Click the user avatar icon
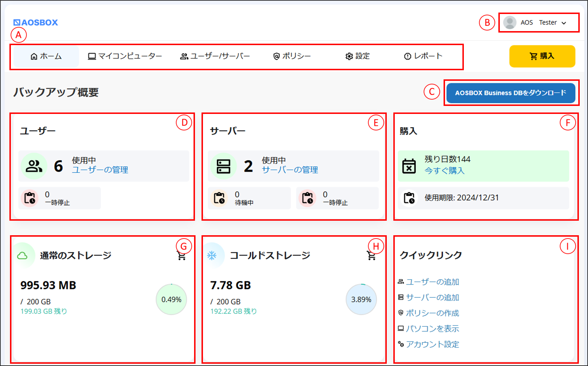 point(510,22)
